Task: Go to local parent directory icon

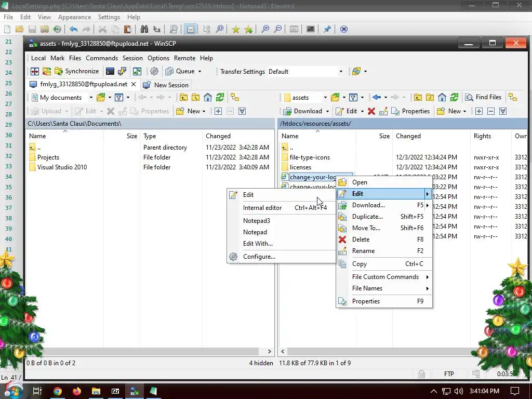Action: (x=183, y=98)
